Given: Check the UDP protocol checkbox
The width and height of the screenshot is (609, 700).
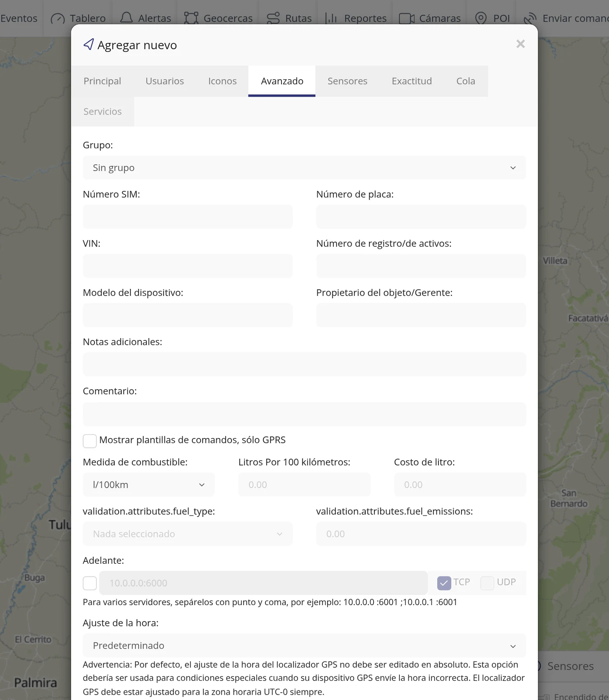Looking at the screenshot, I should point(487,583).
